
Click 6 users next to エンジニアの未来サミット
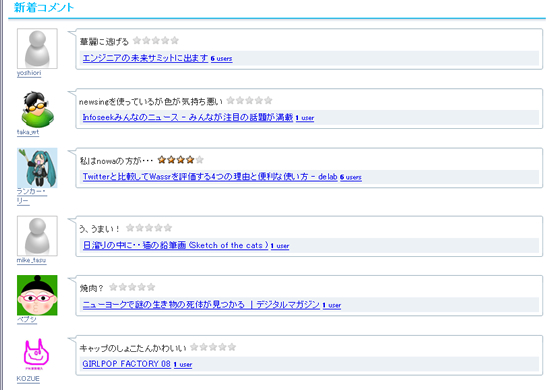point(221,59)
